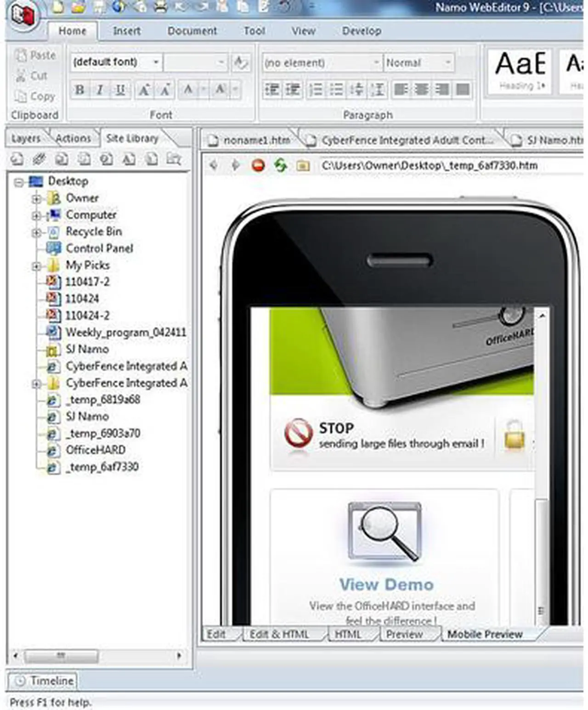
Task: Click the increase indent icon
Action: click(x=293, y=90)
